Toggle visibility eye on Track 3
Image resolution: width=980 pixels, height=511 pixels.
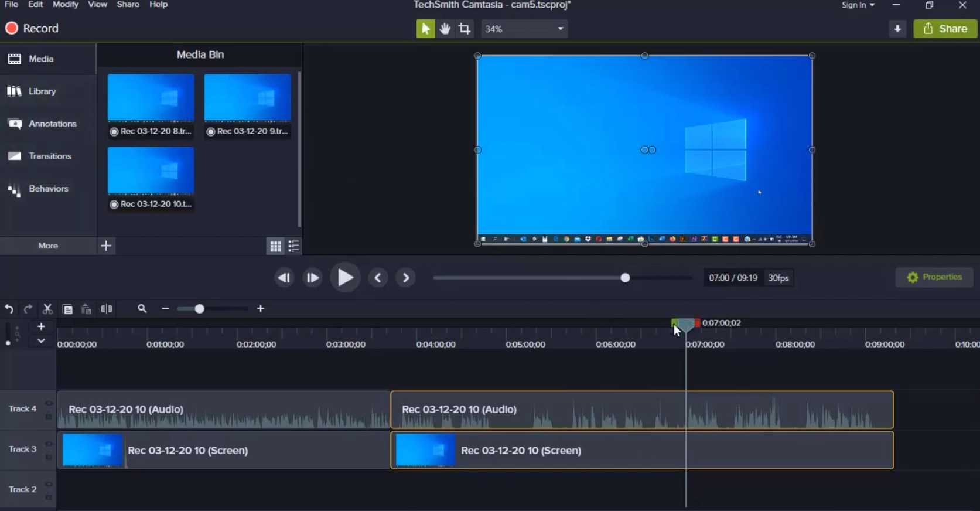49,444
